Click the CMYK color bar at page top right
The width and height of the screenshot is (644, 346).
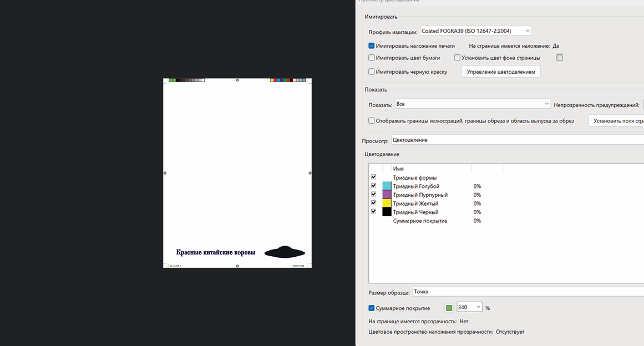coord(288,80)
